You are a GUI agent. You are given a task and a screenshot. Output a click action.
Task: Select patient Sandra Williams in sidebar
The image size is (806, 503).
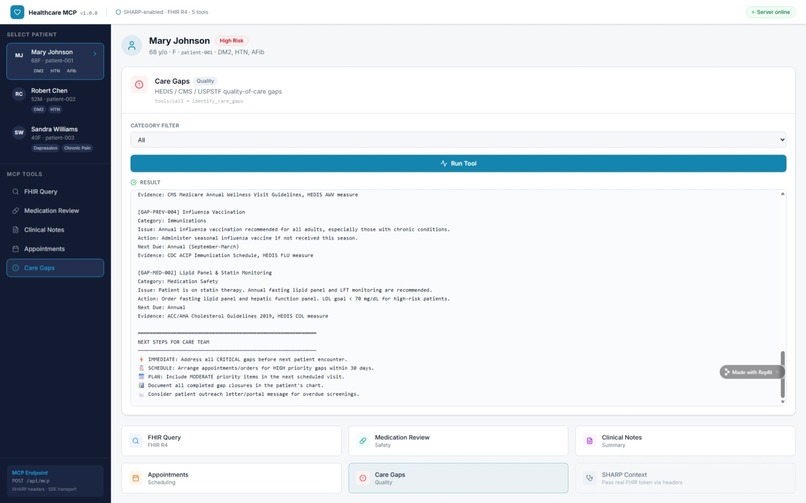point(55,139)
